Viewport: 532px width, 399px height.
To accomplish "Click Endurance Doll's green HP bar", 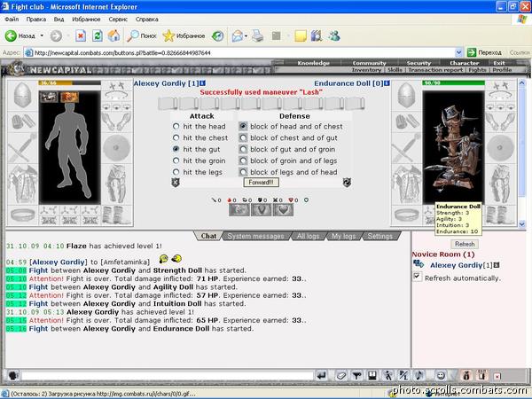I will coord(454,82).
